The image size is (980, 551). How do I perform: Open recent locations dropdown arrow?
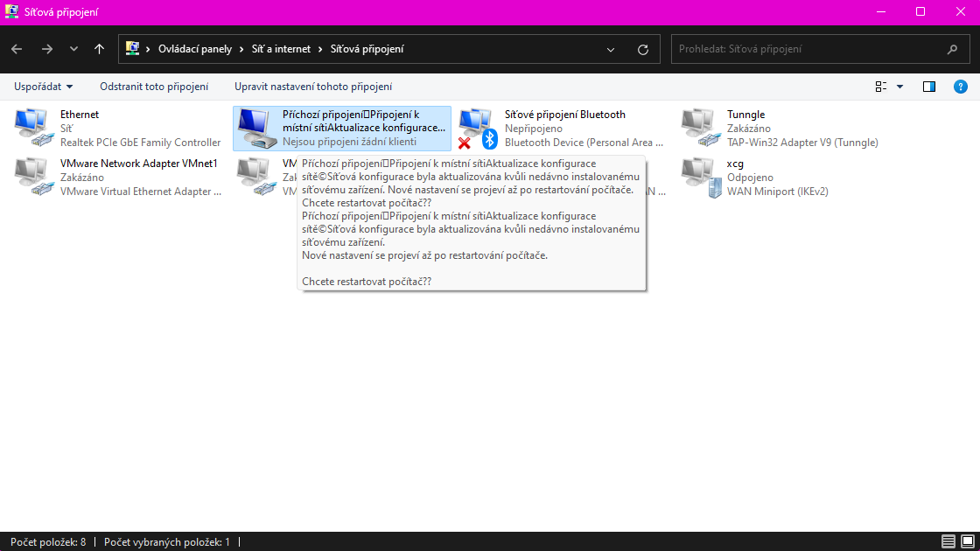pos(73,50)
